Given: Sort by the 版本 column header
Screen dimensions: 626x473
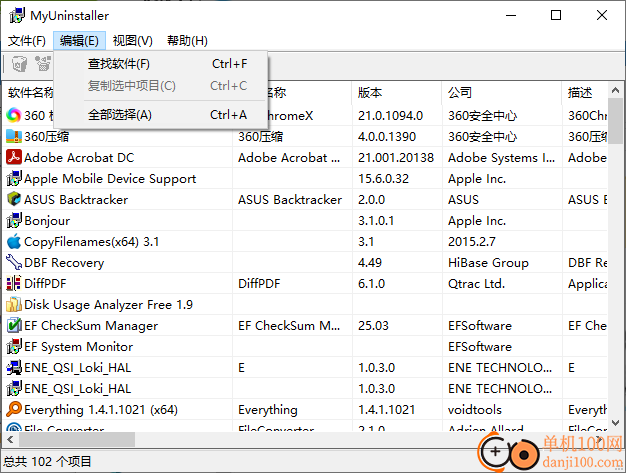Looking at the screenshot, I should [x=397, y=93].
